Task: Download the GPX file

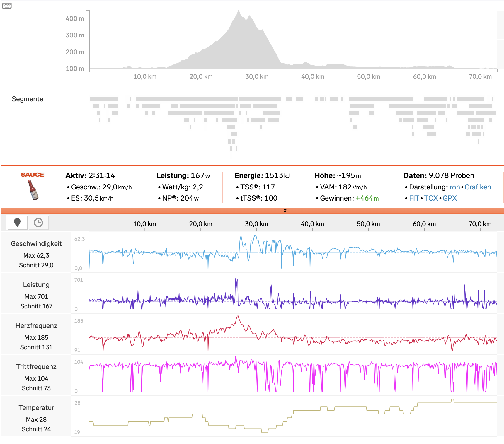Action: coord(449,198)
